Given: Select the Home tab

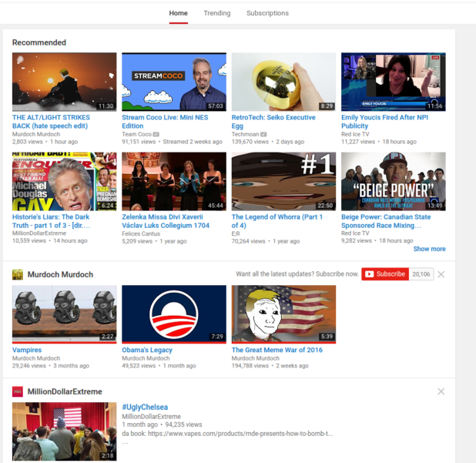Looking at the screenshot, I should coord(178,13).
